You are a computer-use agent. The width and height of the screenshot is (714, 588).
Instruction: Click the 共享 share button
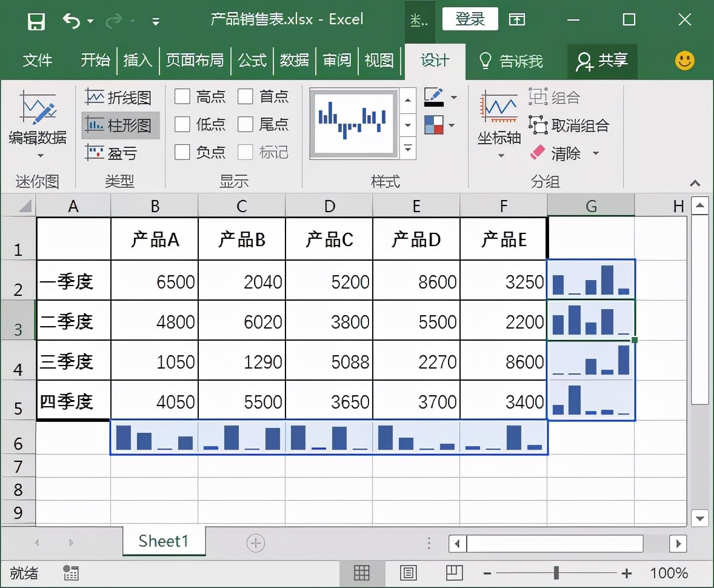(602, 61)
